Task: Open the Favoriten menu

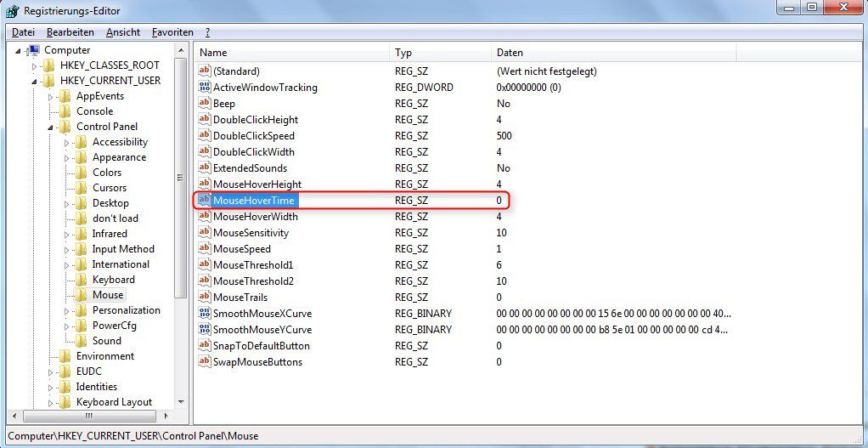Action: (x=172, y=32)
